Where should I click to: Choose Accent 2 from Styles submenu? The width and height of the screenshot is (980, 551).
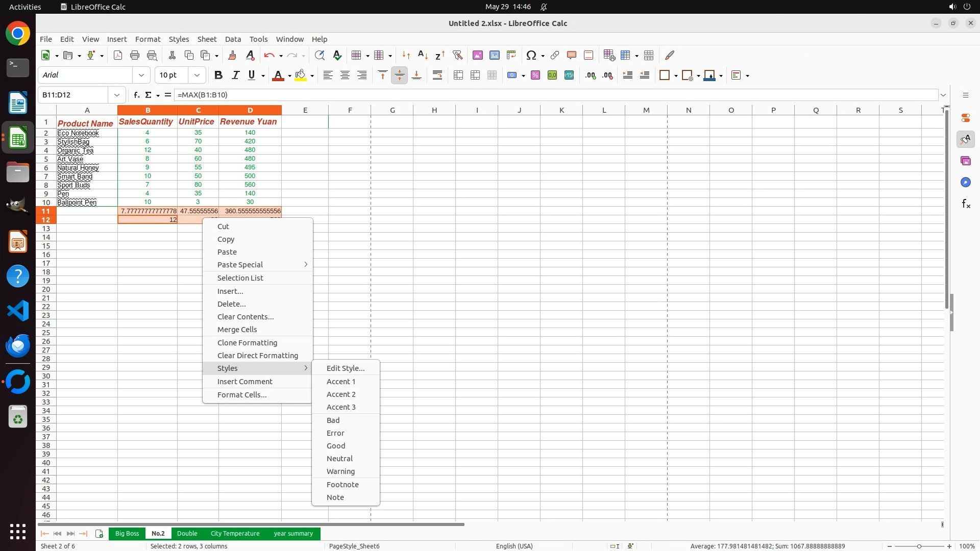(341, 394)
